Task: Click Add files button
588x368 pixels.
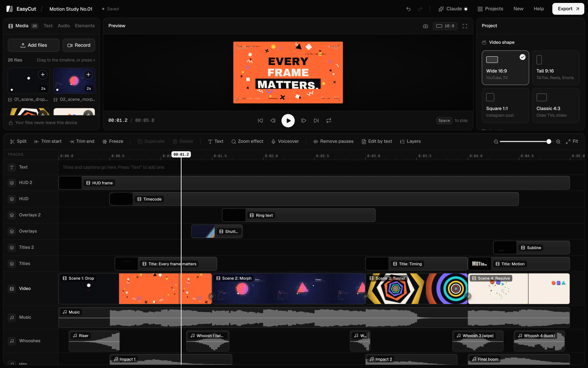Action: (33, 45)
